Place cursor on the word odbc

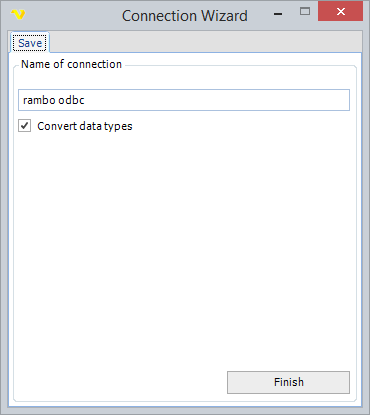click(71, 100)
